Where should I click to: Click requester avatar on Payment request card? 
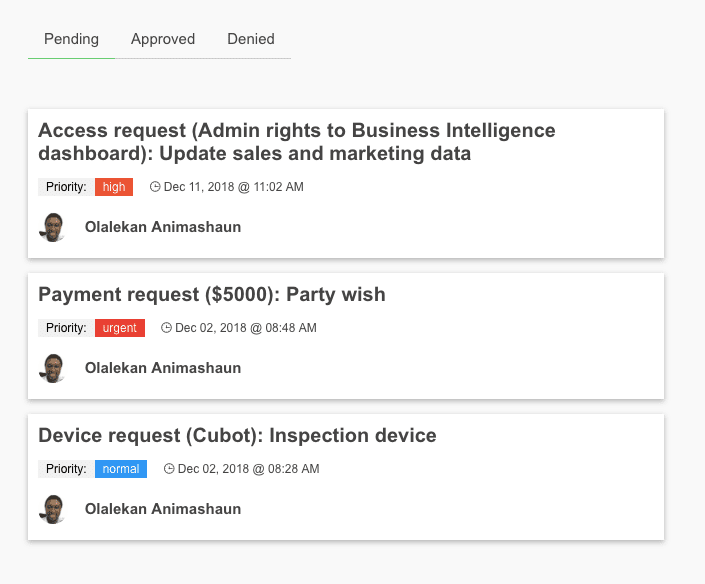click(52, 368)
